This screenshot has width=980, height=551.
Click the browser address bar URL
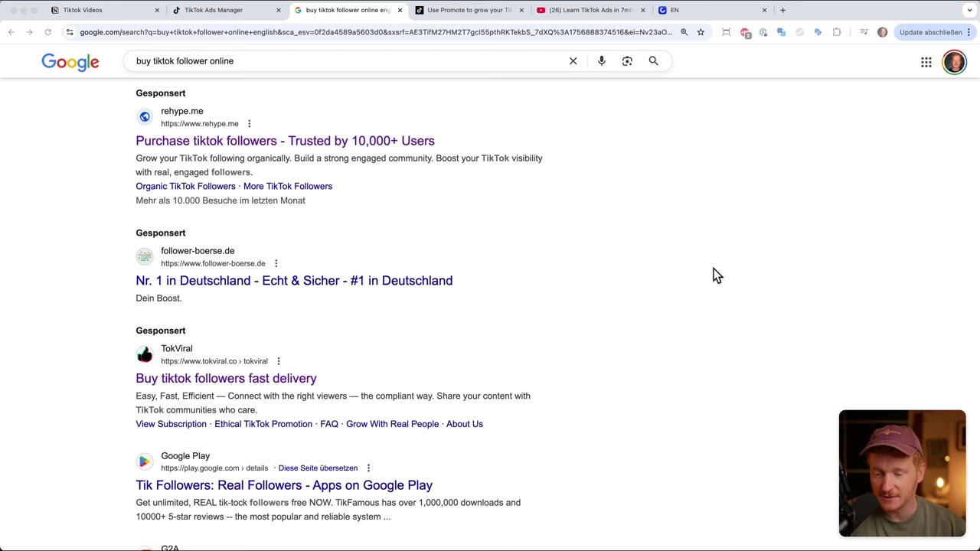375,32
